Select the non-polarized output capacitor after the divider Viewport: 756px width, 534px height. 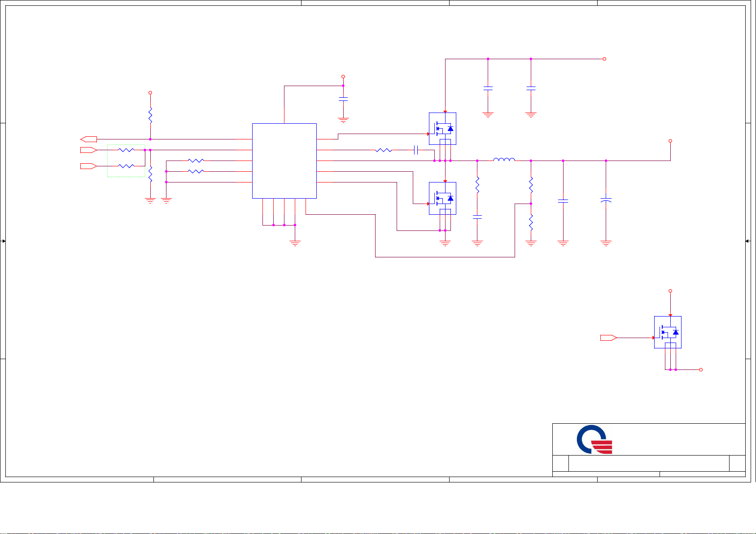click(563, 201)
